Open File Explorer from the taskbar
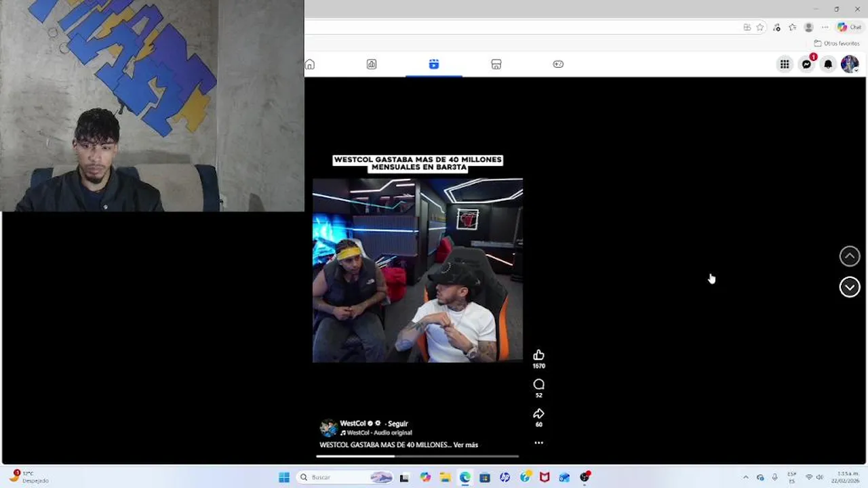The width and height of the screenshot is (868, 488). [x=445, y=477]
